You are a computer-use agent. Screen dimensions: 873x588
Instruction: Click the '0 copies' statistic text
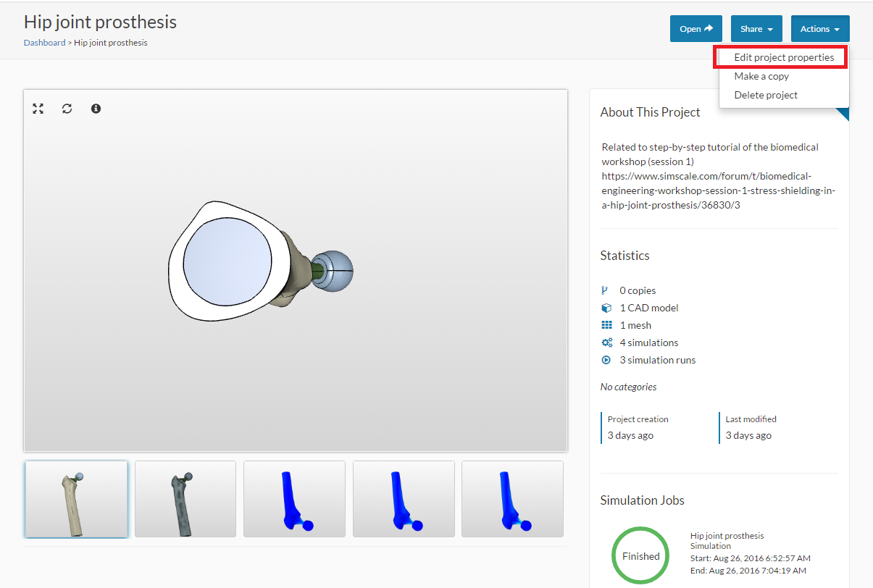pyautogui.click(x=638, y=290)
